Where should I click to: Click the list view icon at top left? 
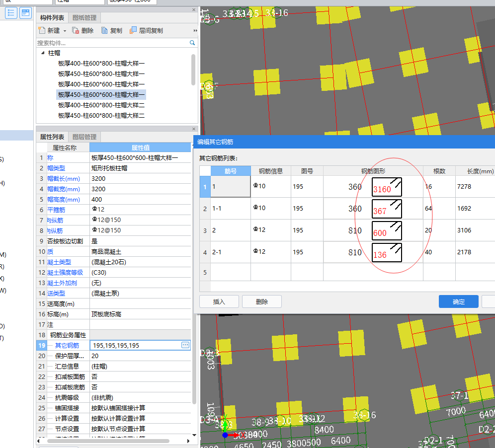click(x=11, y=13)
